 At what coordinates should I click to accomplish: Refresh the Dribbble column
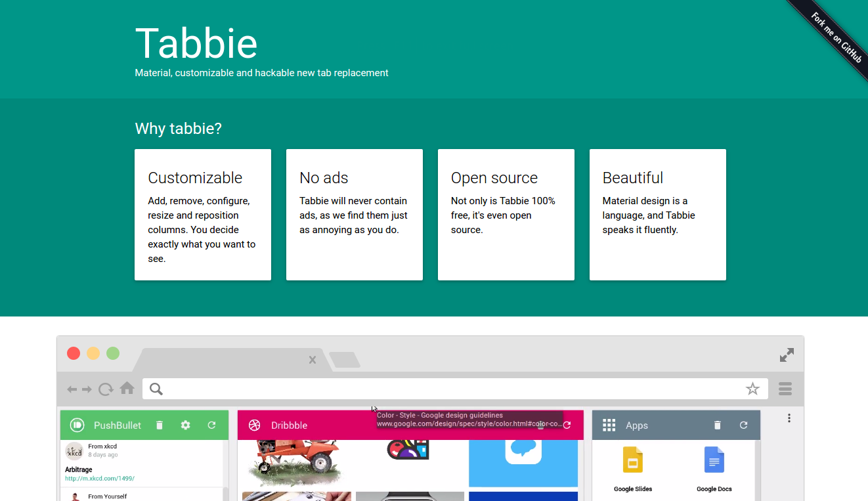pos(567,425)
